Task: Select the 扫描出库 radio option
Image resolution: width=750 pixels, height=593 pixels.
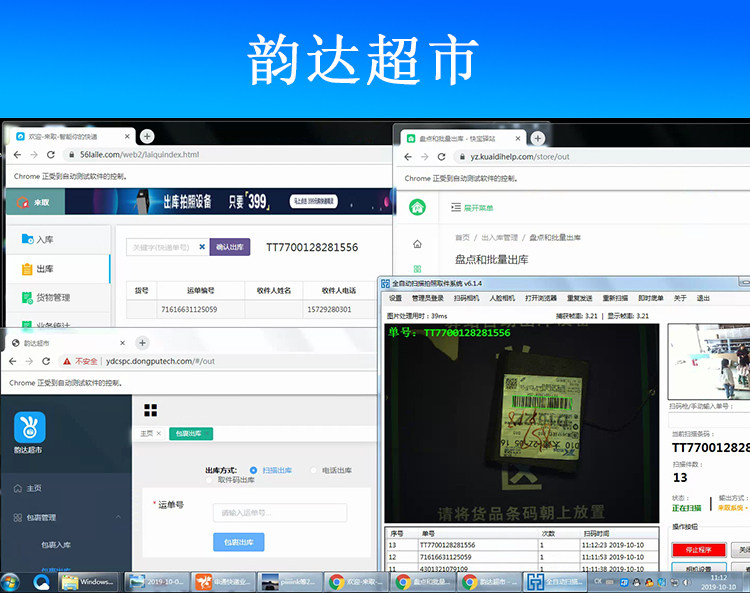Action: pyautogui.click(x=254, y=470)
